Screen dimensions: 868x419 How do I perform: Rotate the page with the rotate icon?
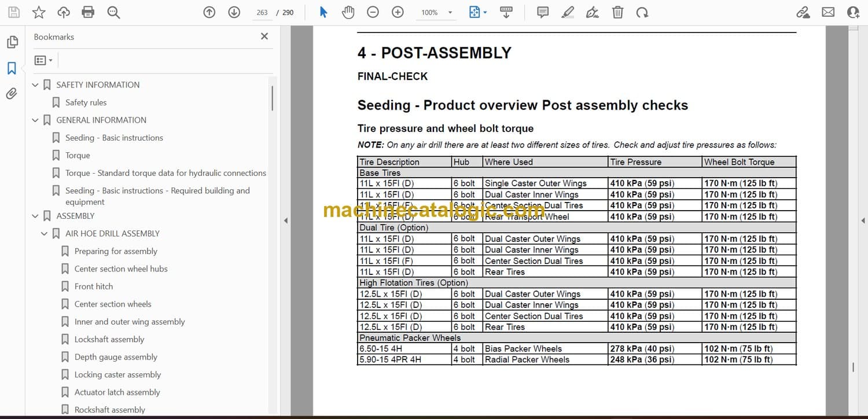pos(642,12)
